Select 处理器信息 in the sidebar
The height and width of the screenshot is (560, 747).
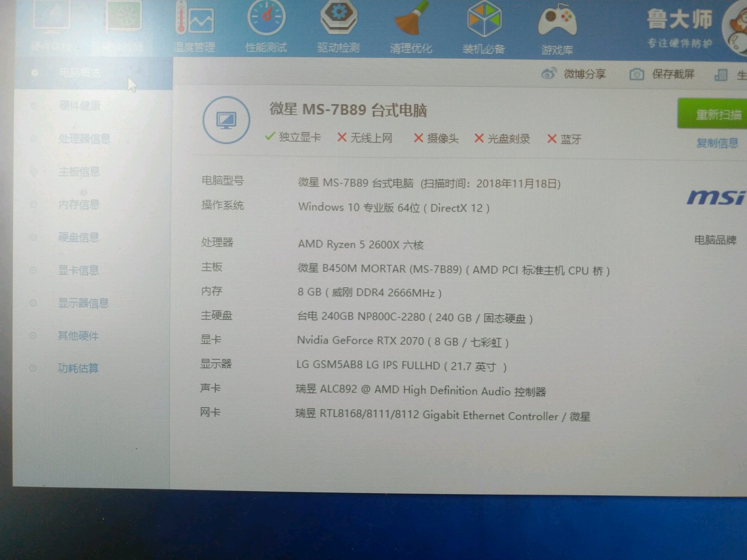(84, 139)
